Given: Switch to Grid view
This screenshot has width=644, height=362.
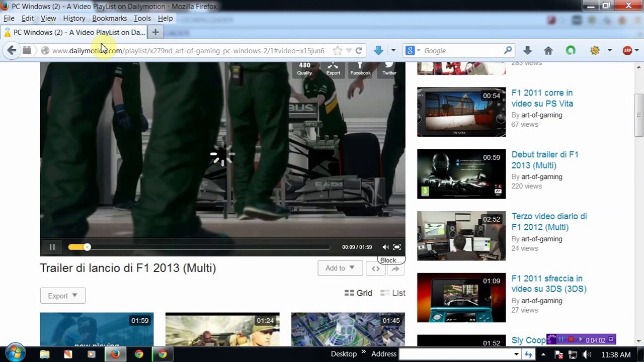Looking at the screenshot, I should [x=358, y=293].
